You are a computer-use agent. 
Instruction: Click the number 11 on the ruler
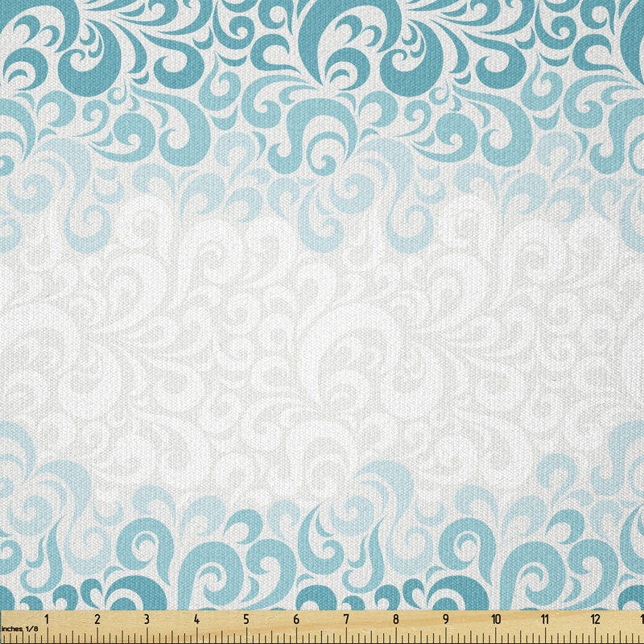click(x=545, y=619)
